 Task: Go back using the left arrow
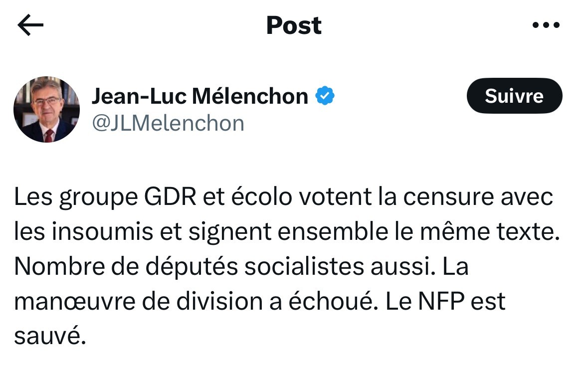(x=30, y=25)
